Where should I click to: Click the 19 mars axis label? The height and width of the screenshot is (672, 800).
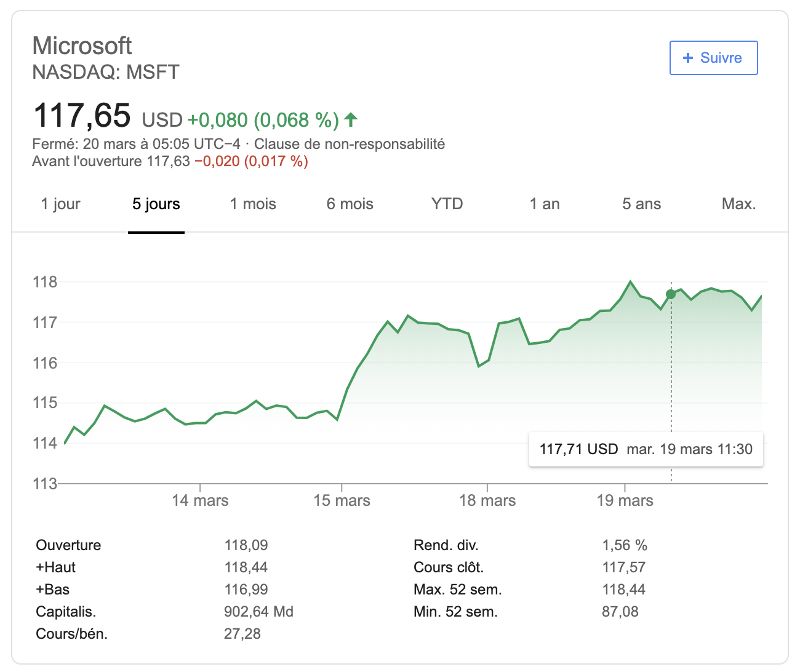(625, 500)
